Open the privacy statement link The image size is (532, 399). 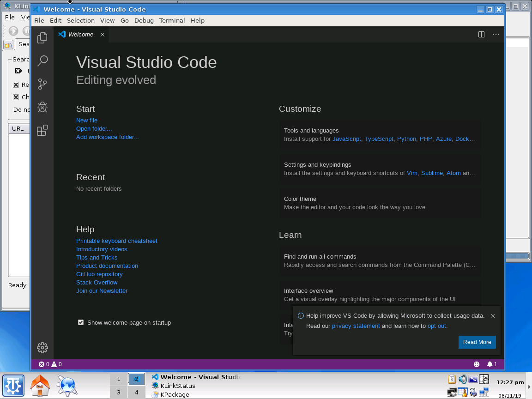coord(356,326)
